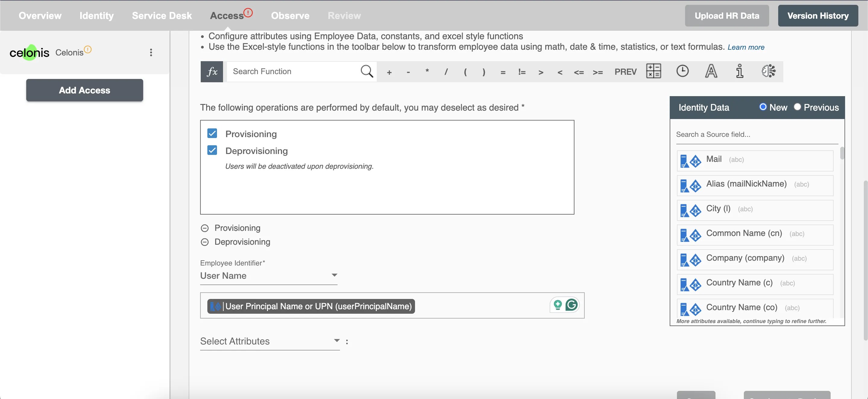The width and height of the screenshot is (868, 399).
Task: Switch to the Identity tab
Action: coord(96,15)
